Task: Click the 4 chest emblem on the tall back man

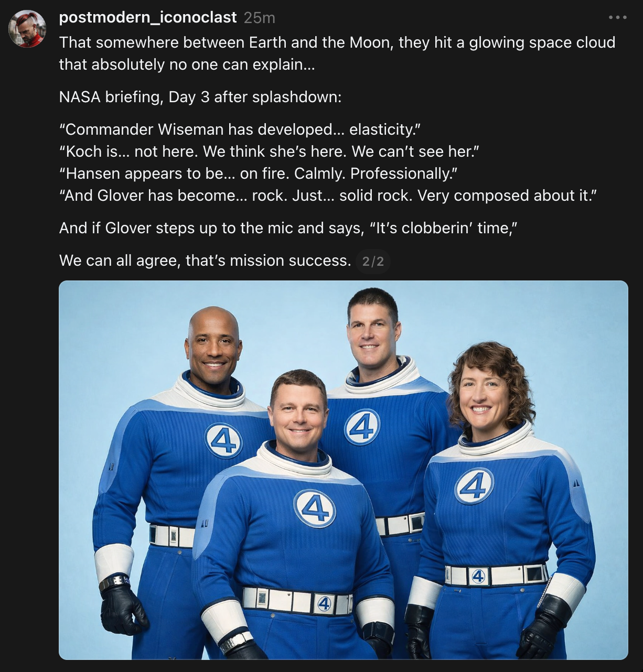Action: click(362, 427)
